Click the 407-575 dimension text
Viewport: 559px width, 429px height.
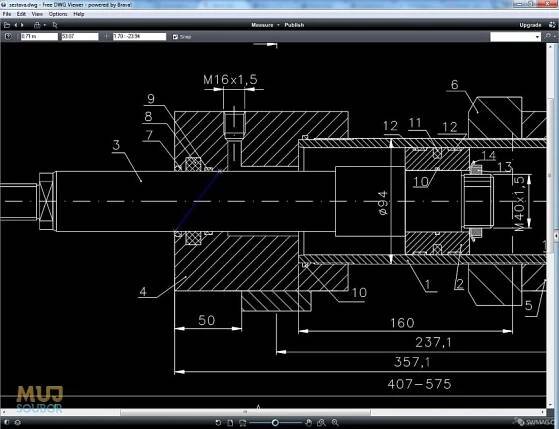click(x=419, y=384)
